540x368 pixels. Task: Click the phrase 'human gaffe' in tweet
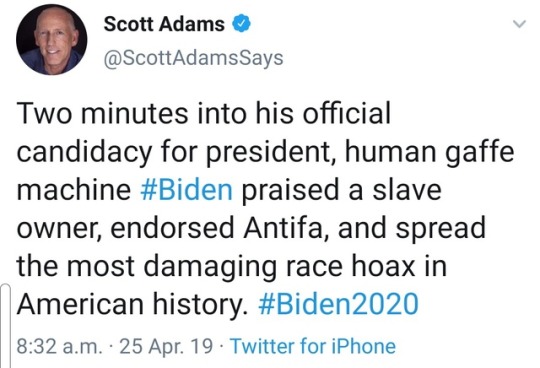tap(429, 152)
